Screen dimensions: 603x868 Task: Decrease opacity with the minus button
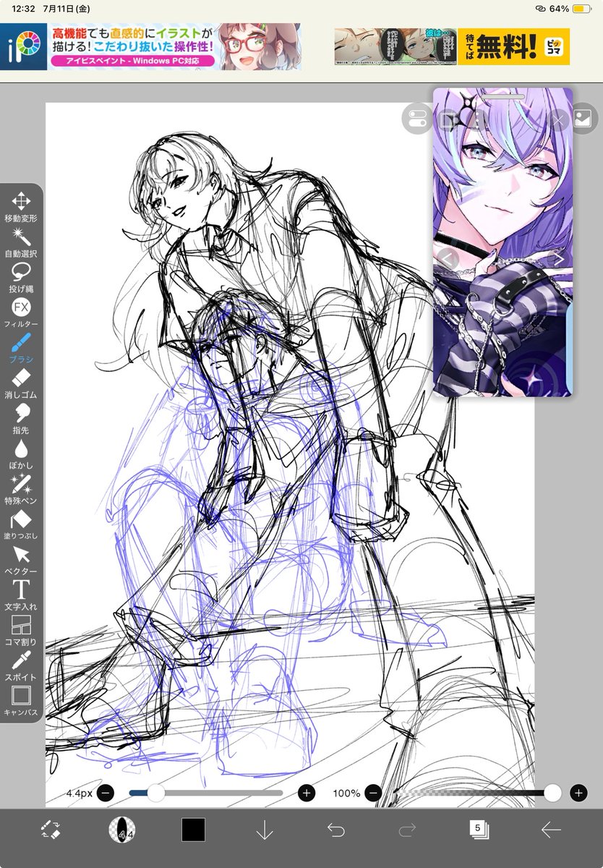coord(373,793)
